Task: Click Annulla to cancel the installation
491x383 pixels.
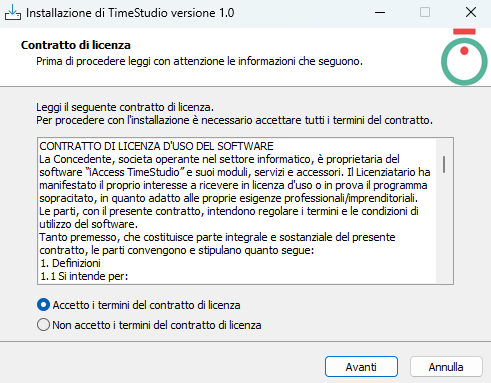Action: [446, 367]
